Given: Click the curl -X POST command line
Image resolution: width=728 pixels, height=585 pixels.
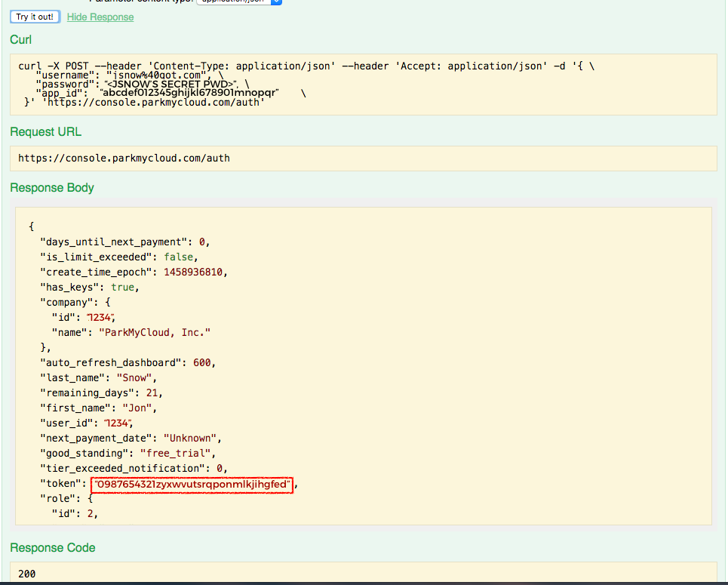Looking at the screenshot, I should (x=306, y=66).
